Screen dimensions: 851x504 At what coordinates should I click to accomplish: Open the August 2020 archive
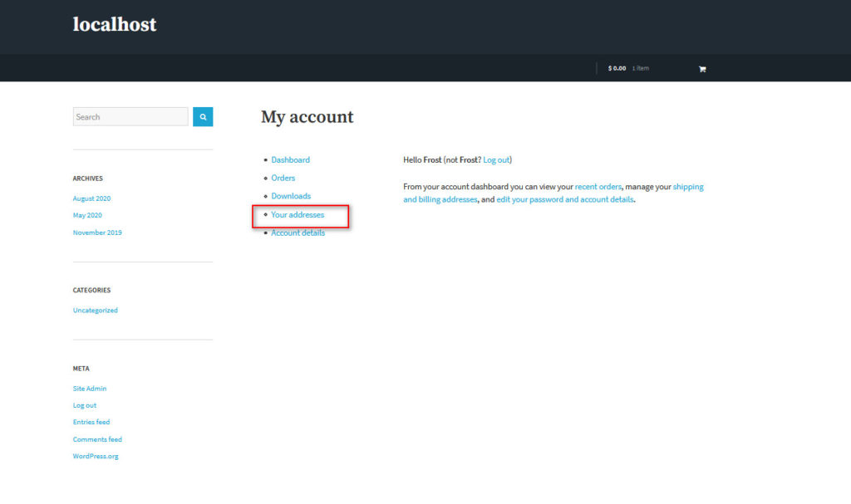(91, 198)
